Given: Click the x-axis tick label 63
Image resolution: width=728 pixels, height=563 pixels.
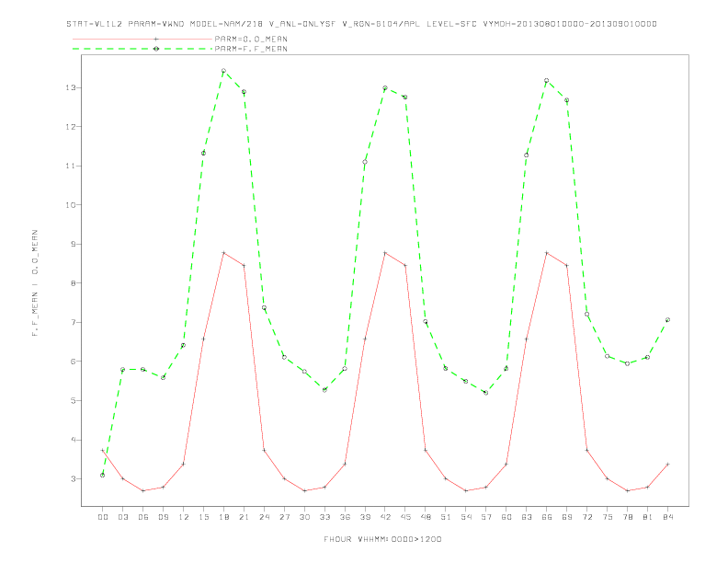Looking at the screenshot, I should coord(527,517).
